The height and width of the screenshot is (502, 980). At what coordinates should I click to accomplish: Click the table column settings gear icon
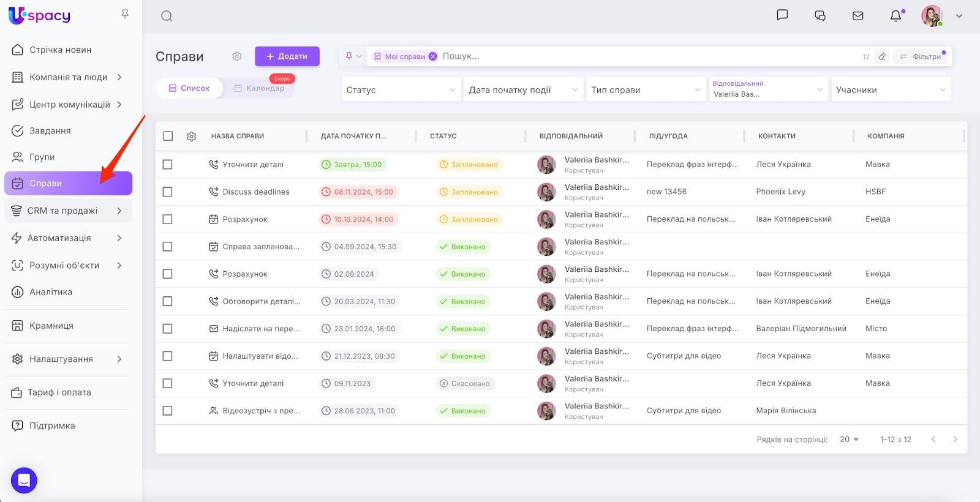pyautogui.click(x=191, y=136)
